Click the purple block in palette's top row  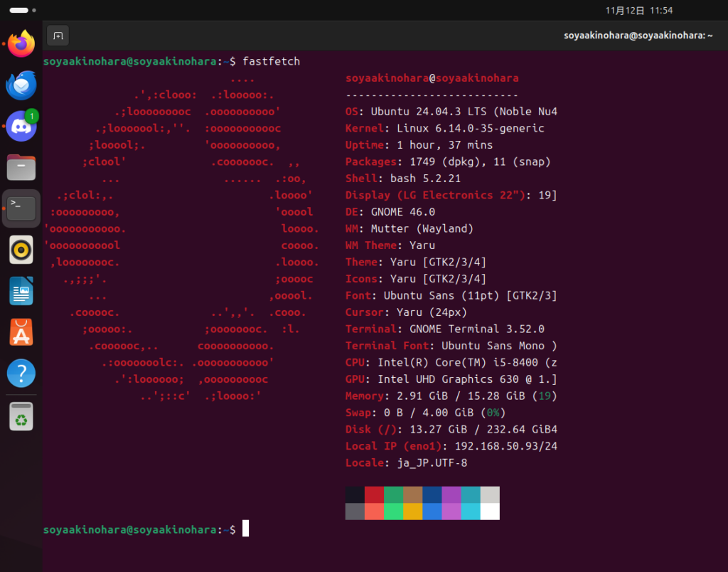(x=451, y=494)
